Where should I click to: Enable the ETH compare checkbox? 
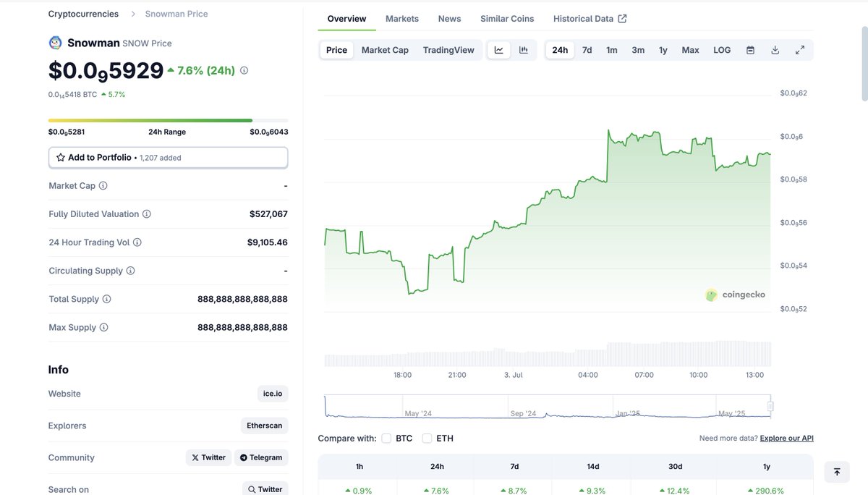(x=427, y=438)
